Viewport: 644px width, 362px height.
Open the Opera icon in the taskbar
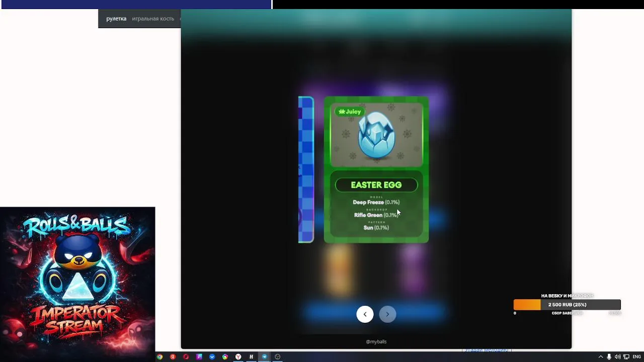[x=186, y=357]
